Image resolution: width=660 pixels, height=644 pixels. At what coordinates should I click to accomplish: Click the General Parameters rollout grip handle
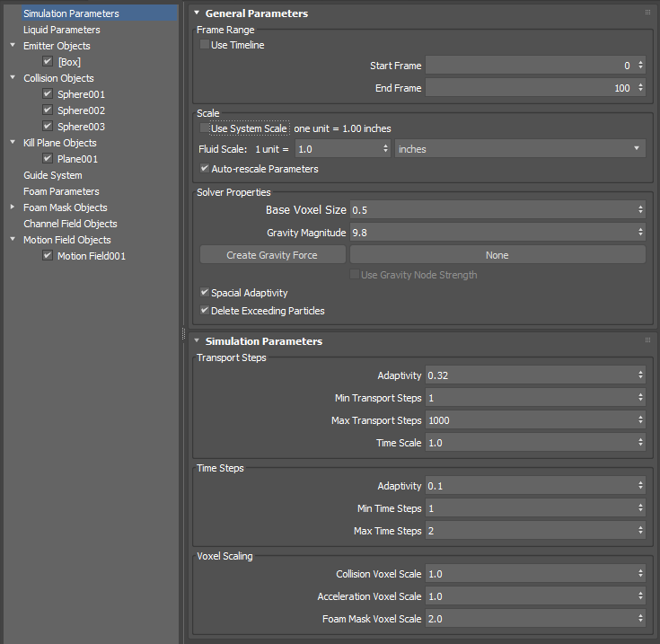(647, 13)
